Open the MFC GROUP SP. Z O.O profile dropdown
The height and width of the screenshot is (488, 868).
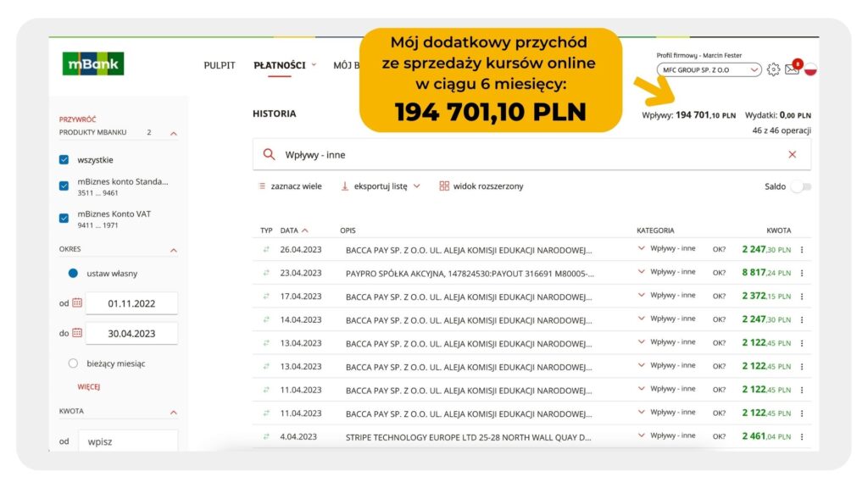pos(709,69)
